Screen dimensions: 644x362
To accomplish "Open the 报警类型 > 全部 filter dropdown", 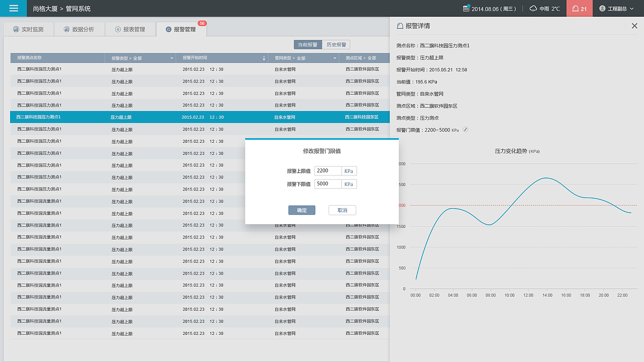I will click(140, 58).
